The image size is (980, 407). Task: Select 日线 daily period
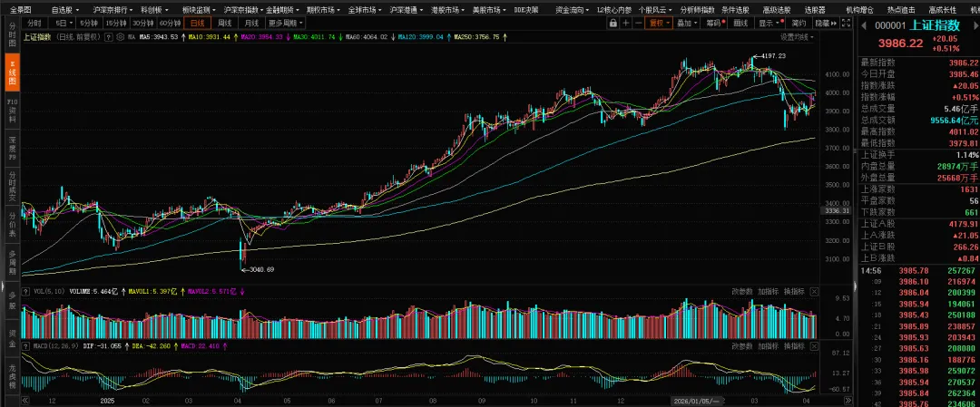(x=197, y=23)
